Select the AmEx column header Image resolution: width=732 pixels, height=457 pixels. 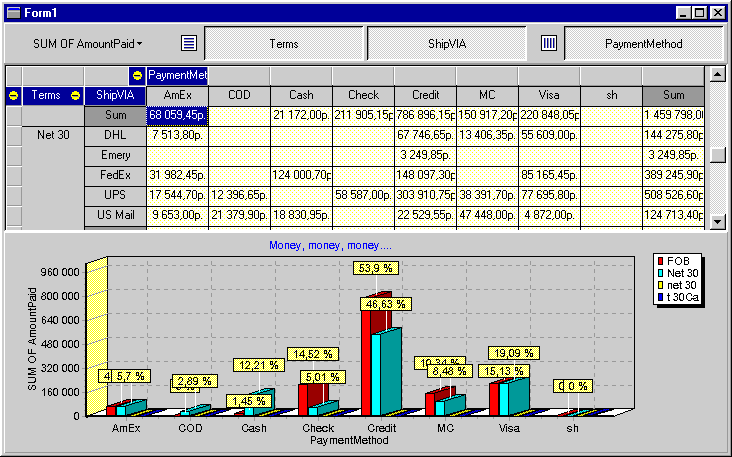click(x=177, y=96)
